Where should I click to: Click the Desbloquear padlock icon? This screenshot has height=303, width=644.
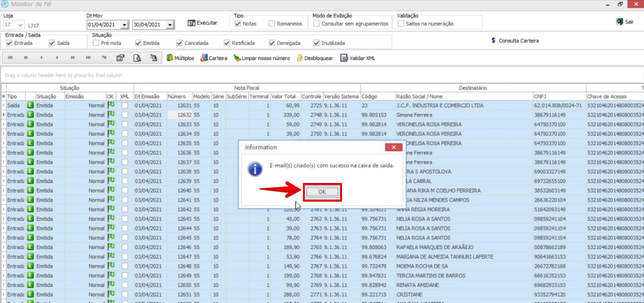pyautogui.click(x=300, y=58)
